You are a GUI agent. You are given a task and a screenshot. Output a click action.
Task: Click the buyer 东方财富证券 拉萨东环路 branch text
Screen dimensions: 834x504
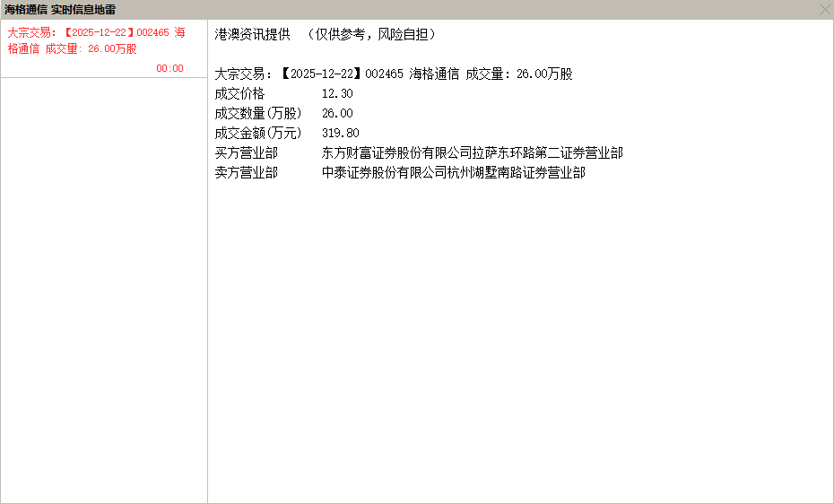(473, 153)
